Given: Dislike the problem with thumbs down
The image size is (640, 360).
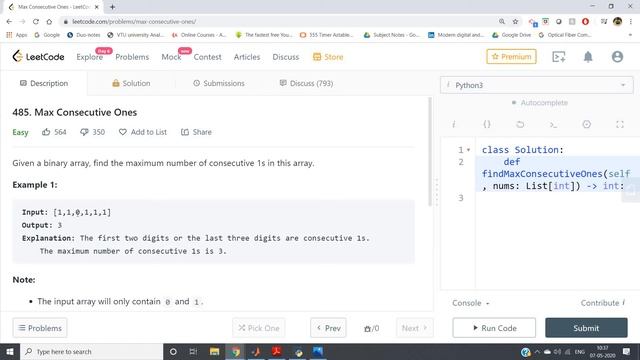Looking at the screenshot, I should pos(84,132).
